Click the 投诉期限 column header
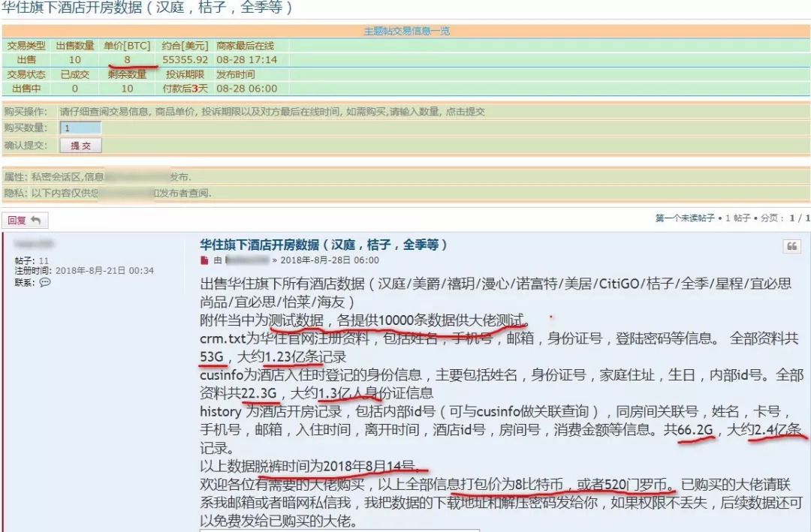The width and height of the screenshot is (811, 532). click(185, 74)
